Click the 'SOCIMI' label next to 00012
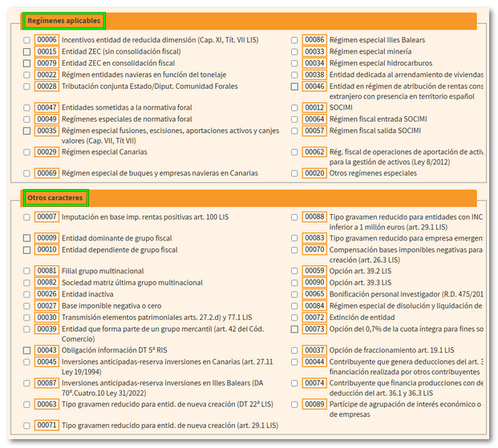This screenshot has height=448, width=498. (341, 107)
